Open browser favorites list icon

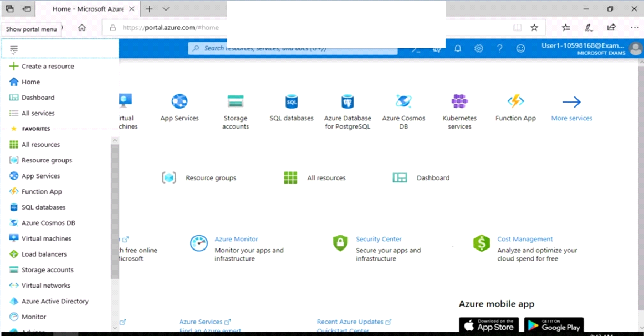click(566, 28)
